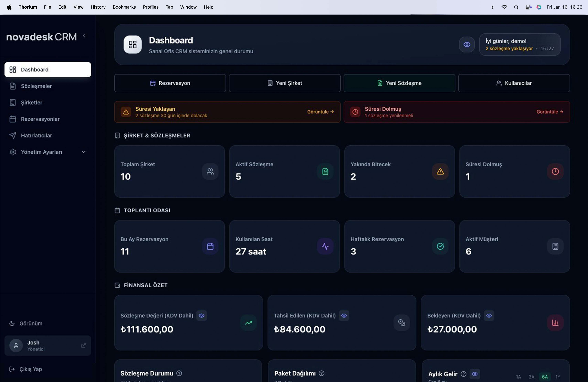
Task: Toggle visibility of Tahsil Edilen amount
Action: click(344, 315)
